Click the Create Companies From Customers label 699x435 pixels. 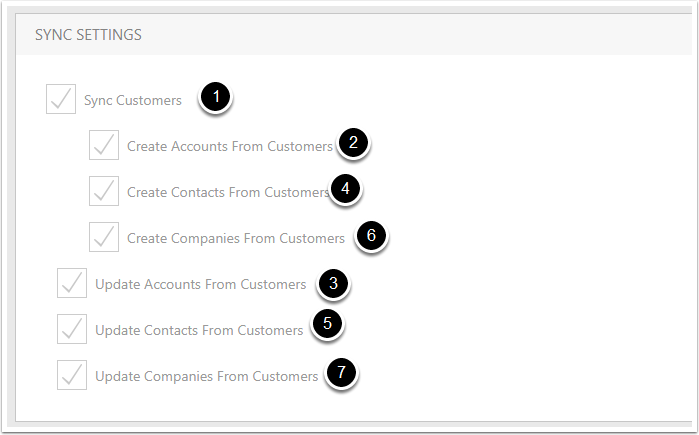click(x=236, y=238)
